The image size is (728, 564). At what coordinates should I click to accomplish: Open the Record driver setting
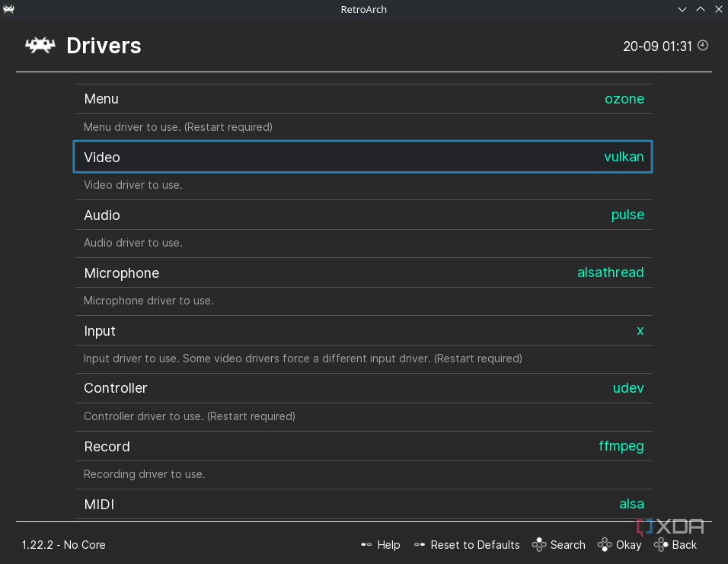(x=363, y=446)
